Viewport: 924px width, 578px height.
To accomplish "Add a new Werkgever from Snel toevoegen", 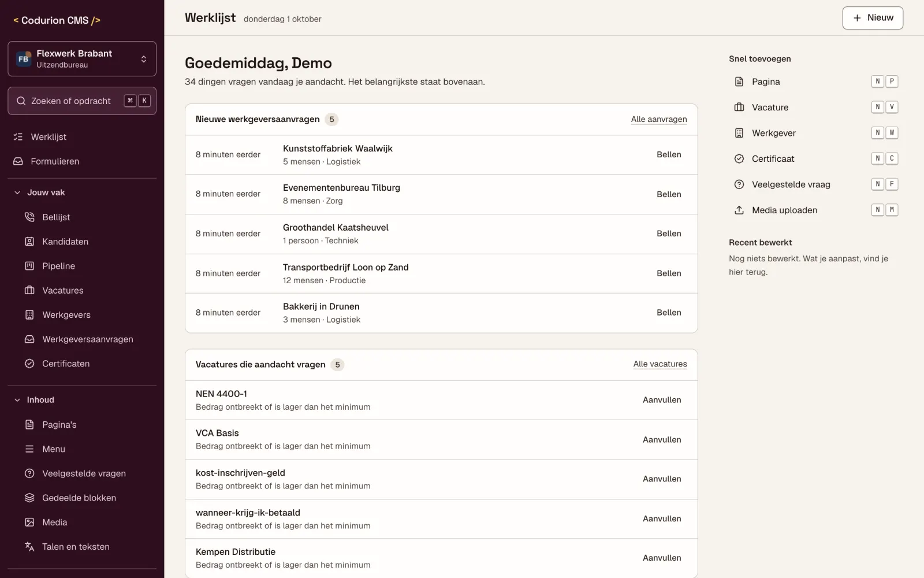I will [815, 133].
